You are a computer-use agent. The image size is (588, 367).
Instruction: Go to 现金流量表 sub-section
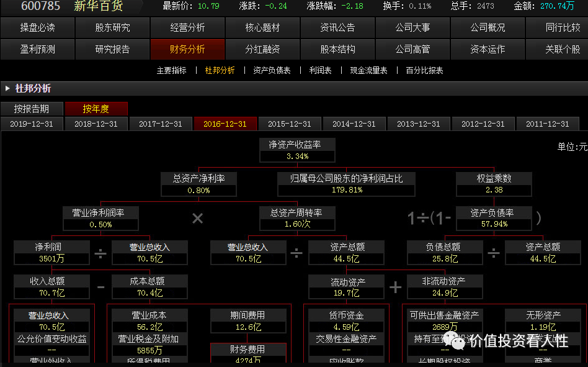(368, 71)
